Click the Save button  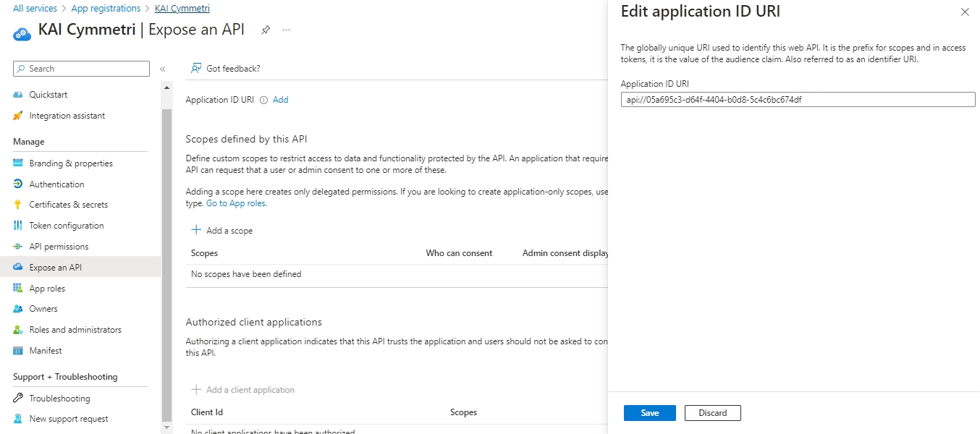[x=649, y=413]
